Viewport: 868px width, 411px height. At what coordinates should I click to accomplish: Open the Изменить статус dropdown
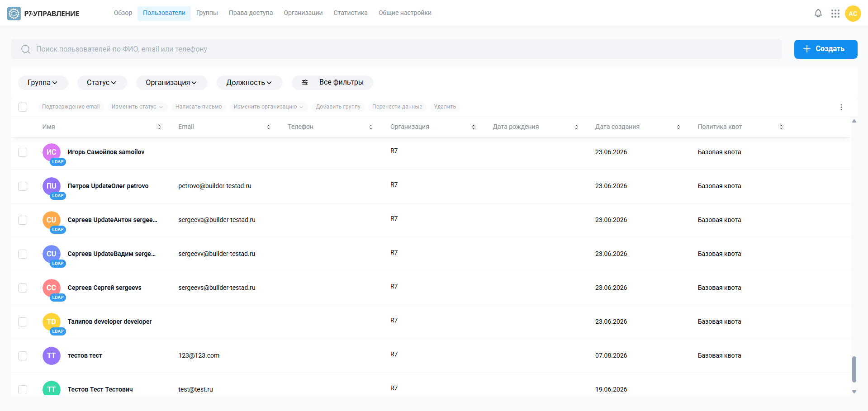(x=138, y=107)
